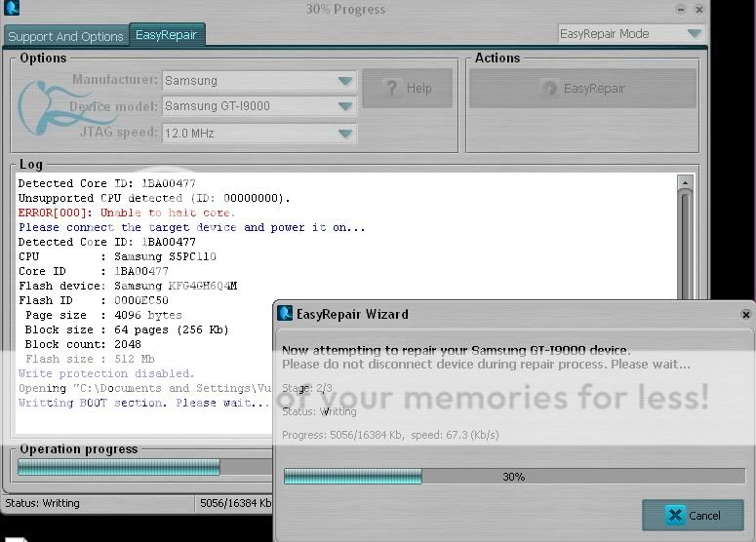The height and width of the screenshot is (542, 756).
Task: Select the EasyRepair tab
Action: click(167, 35)
